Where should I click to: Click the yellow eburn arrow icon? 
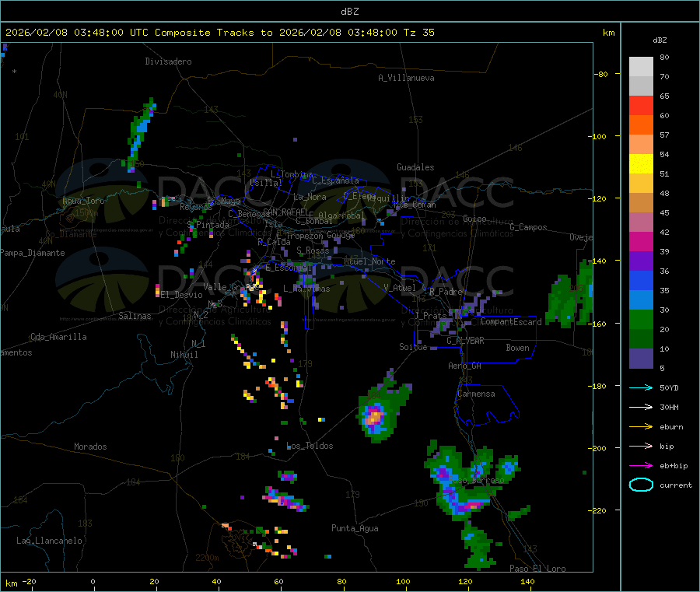(x=641, y=426)
